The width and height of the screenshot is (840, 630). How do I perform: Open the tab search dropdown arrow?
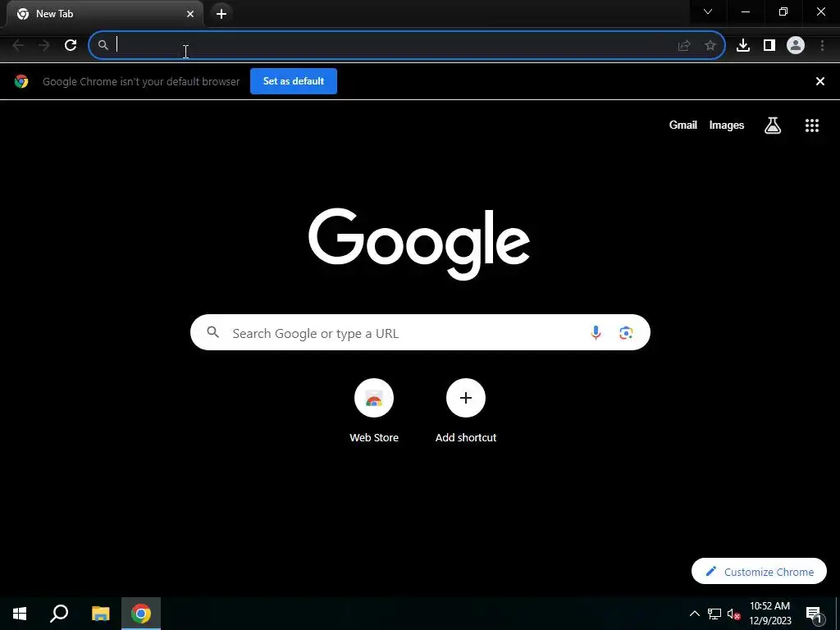click(708, 11)
